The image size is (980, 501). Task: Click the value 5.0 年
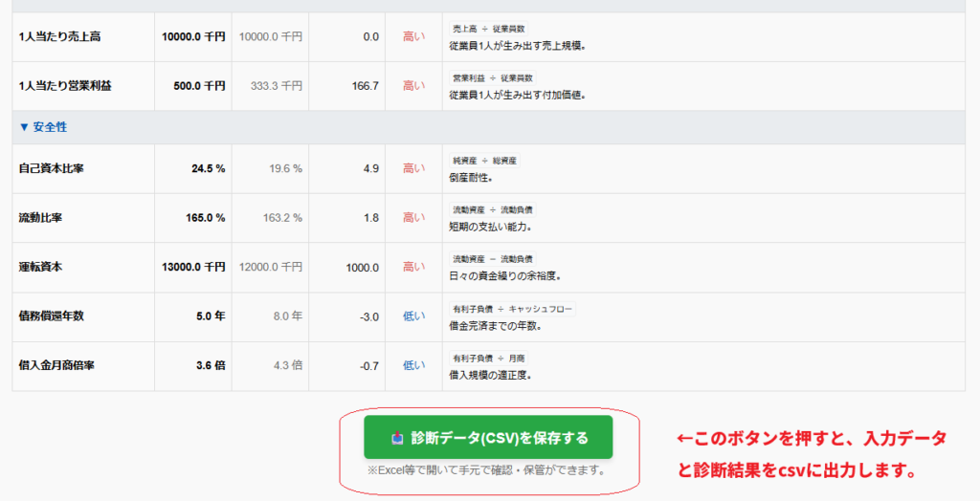pyautogui.click(x=211, y=316)
